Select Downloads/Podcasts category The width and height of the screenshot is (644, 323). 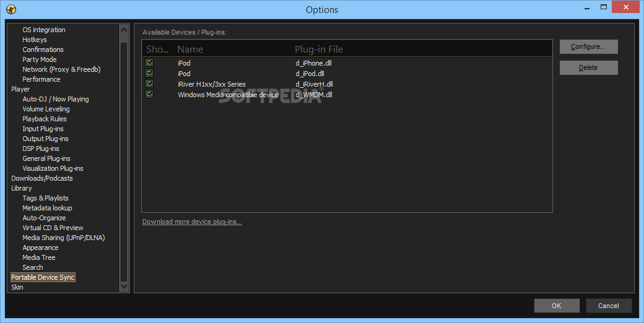coord(42,178)
